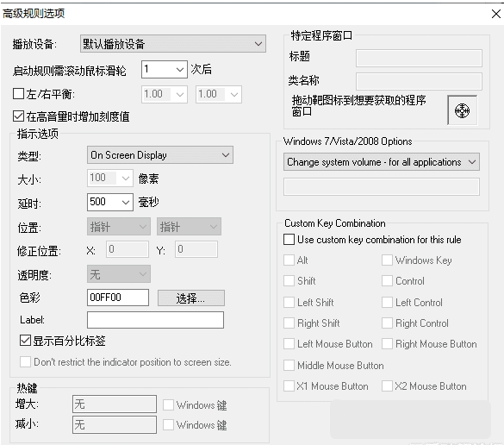Image resolution: width=504 pixels, height=445 pixels.
Task: Tick the Right Mouse Button checkbox
Action: 387,343
